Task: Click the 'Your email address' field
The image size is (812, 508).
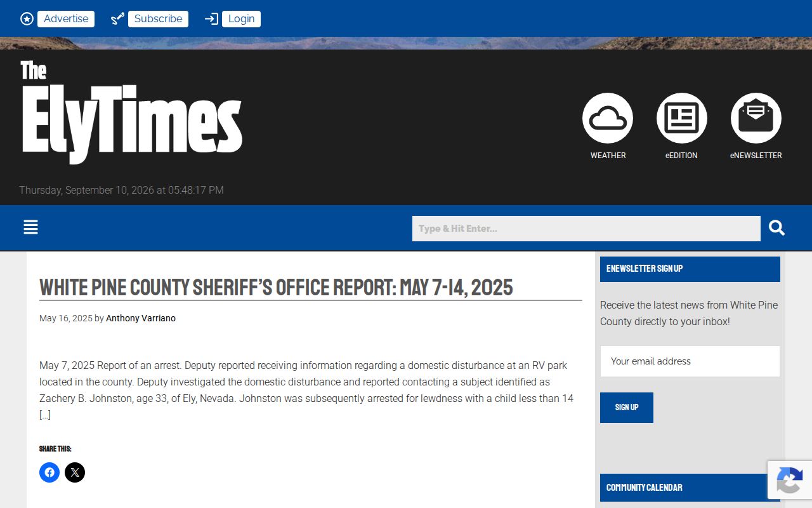Action: [x=690, y=361]
